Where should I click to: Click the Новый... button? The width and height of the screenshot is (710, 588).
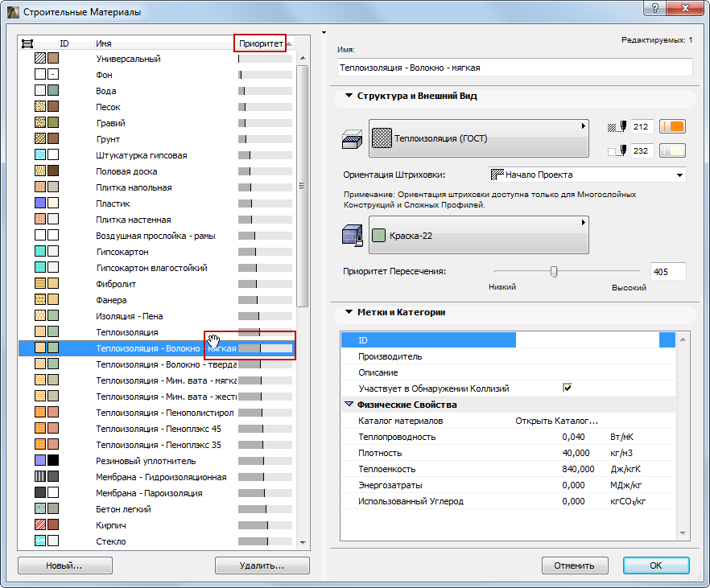(x=64, y=565)
